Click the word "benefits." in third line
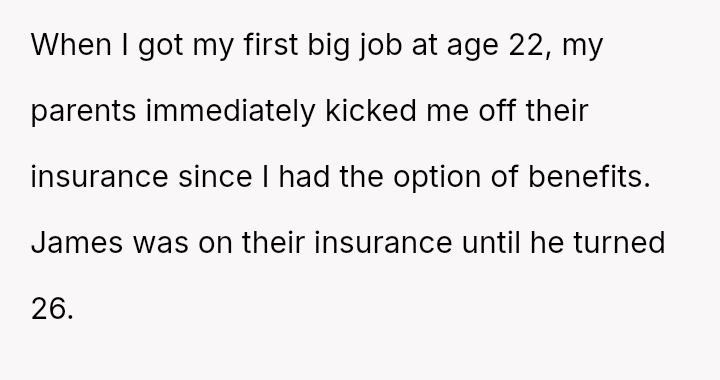Screen dimensions: 720x380 [x=589, y=177]
